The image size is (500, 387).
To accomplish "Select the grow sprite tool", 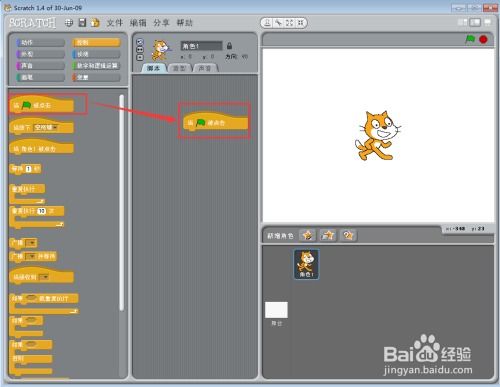I will pos(289,23).
